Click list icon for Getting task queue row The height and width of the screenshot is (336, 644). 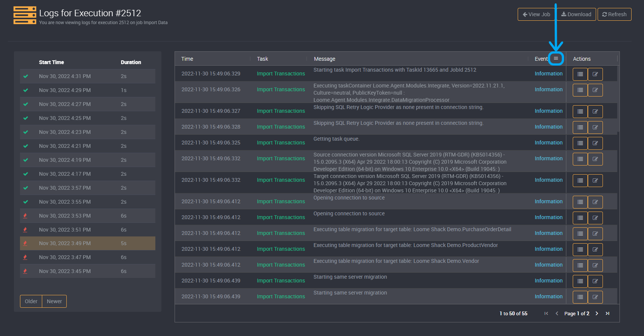(x=580, y=143)
